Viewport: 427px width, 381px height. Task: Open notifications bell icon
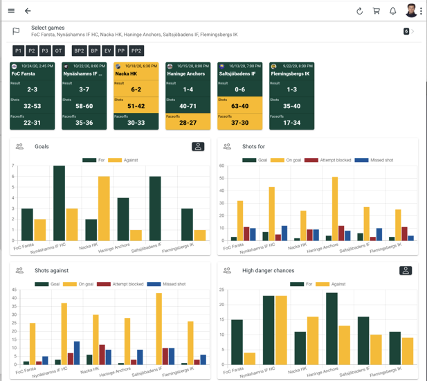(393, 11)
